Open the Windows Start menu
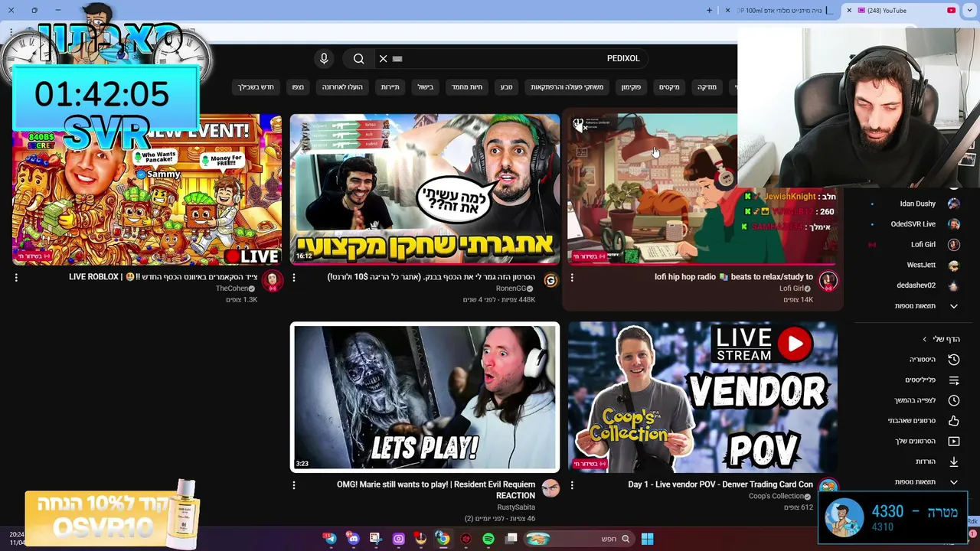 [x=647, y=539]
